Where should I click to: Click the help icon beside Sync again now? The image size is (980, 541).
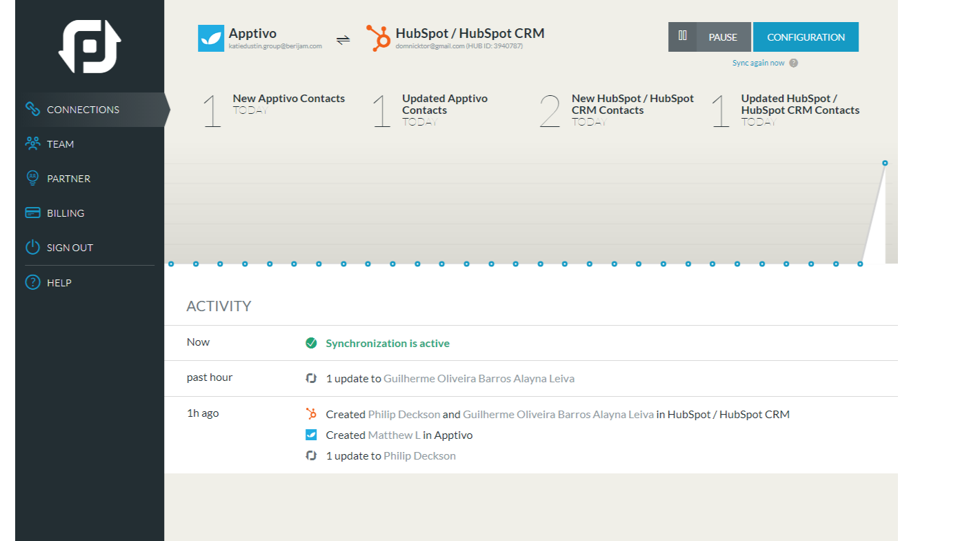pyautogui.click(x=794, y=63)
